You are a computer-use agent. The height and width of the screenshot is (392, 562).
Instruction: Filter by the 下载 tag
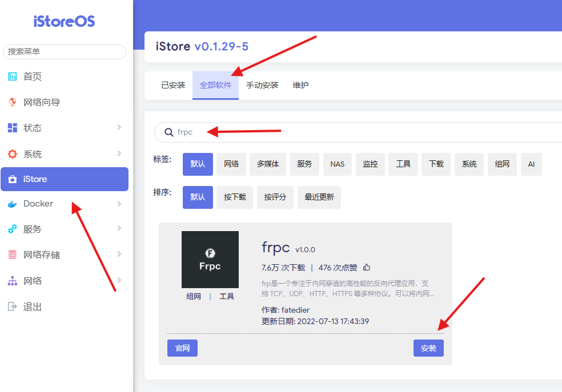click(436, 164)
